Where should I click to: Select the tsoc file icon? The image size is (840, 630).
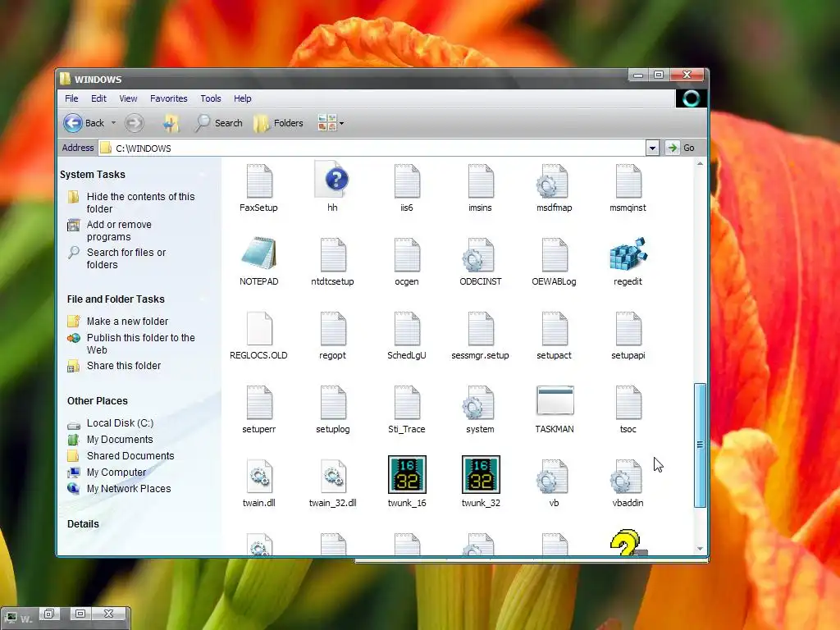point(628,403)
